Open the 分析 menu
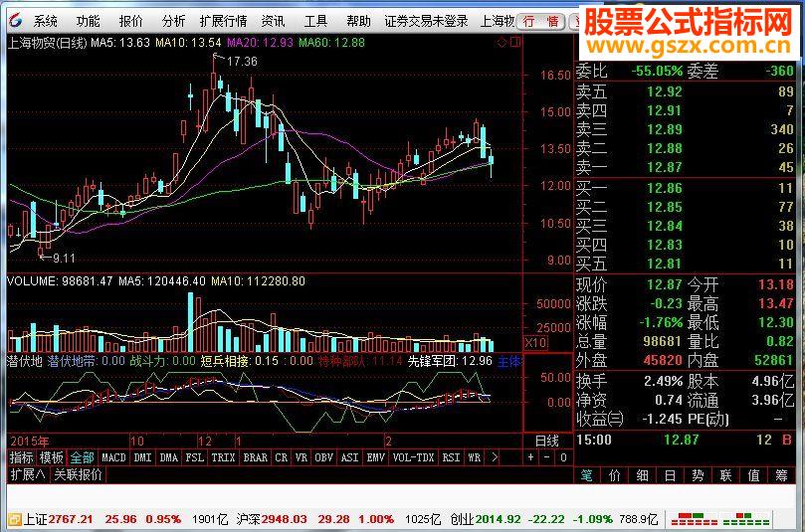Screen dimensions: 805x532 173,21
